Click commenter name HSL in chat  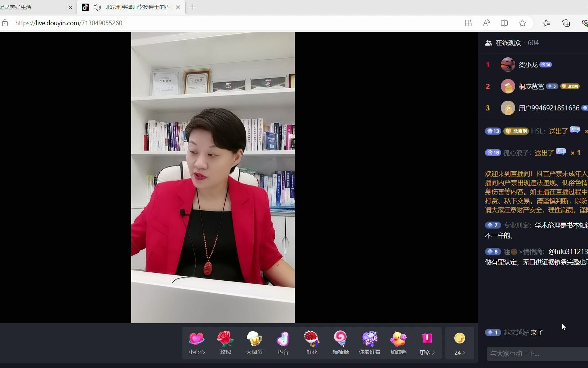point(536,131)
